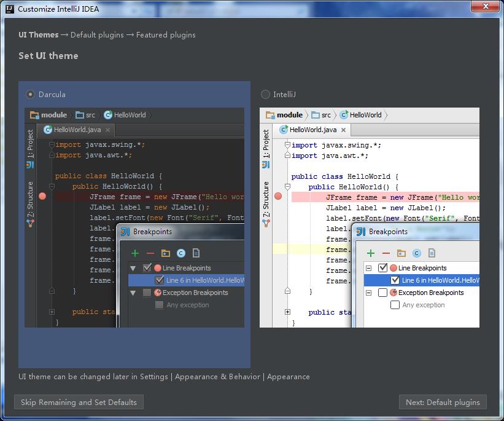Click group-by-folder icon in Darcula Breakpoints toolbar
Image resolution: width=504 pixels, height=421 pixels.
(x=166, y=253)
